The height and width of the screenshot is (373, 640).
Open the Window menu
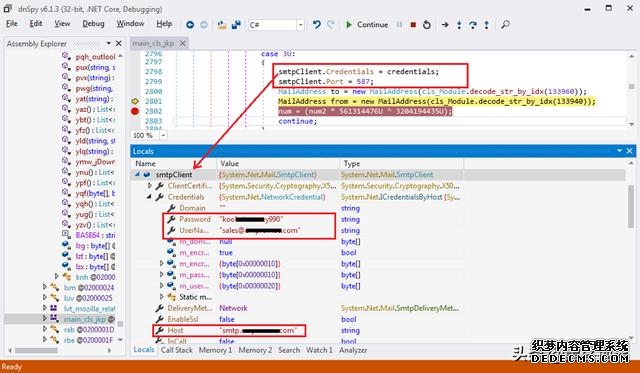[x=130, y=24]
